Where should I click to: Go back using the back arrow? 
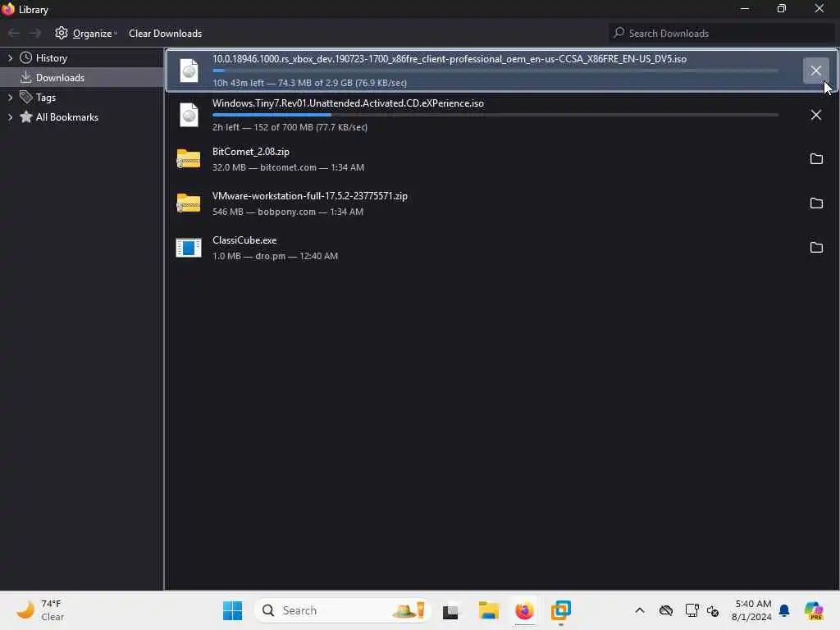click(14, 33)
